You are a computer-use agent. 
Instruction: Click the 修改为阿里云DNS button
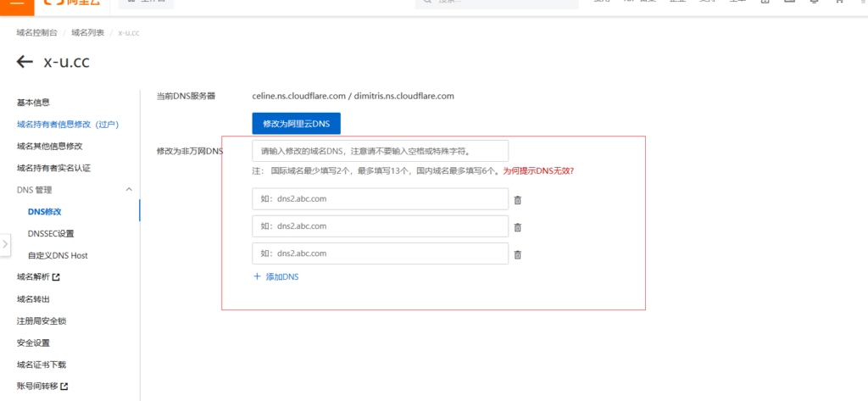tap(296, 124)
